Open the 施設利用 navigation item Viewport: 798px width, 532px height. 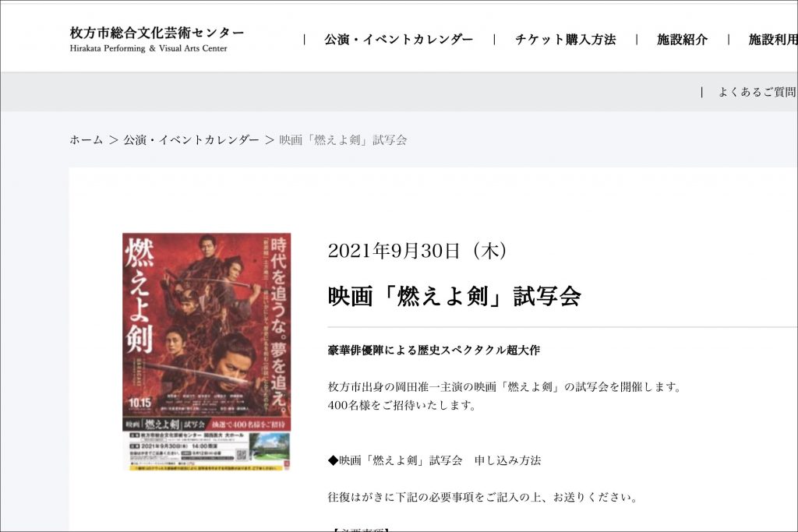pyautogui.click(x=772, y=40)
